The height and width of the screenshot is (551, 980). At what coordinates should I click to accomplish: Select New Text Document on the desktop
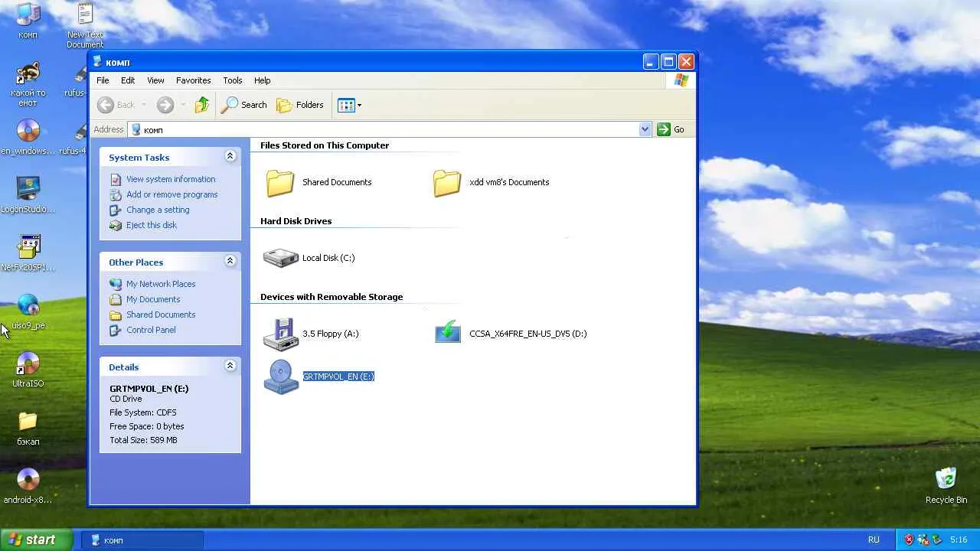coord(85,26)
